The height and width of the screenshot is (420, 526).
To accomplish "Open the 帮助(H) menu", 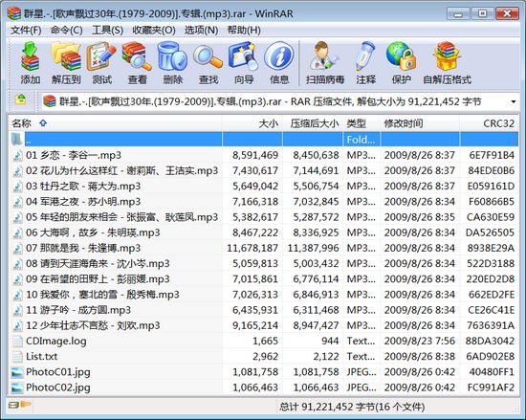I will pyautogui.click(x=244, y=31).
